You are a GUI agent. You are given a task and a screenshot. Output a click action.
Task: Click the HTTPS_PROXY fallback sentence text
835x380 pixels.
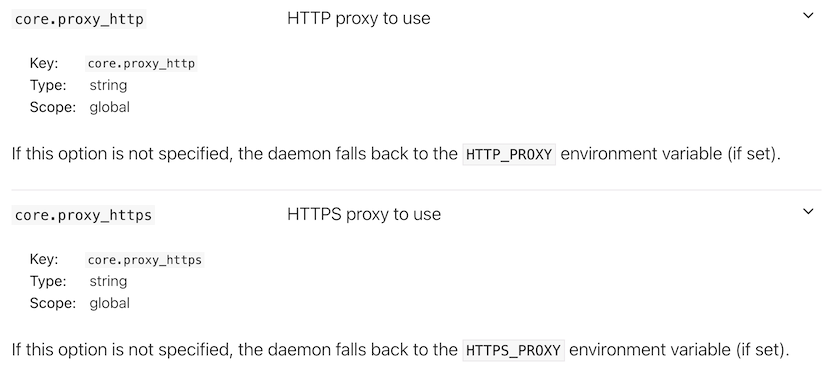[x=400, y=350]
